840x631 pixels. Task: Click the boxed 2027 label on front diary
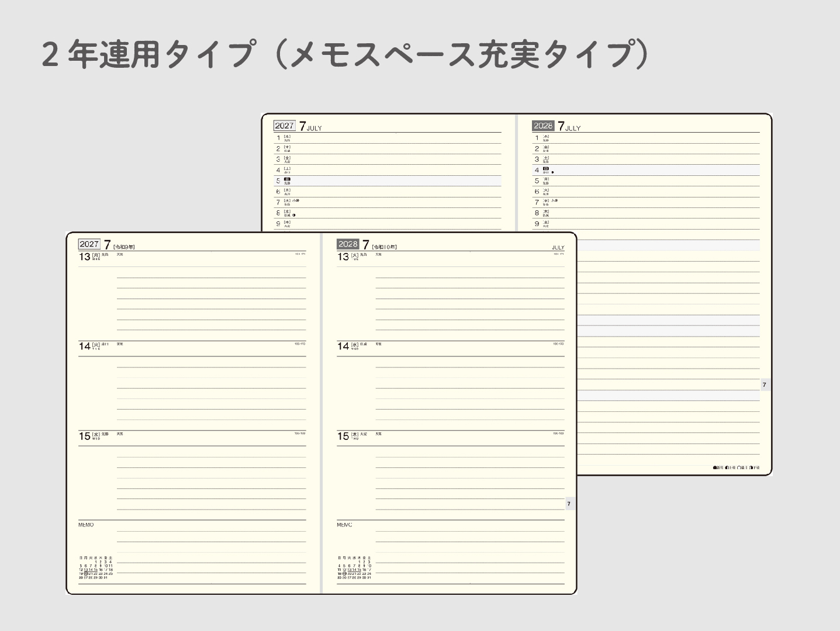(89, 244)
